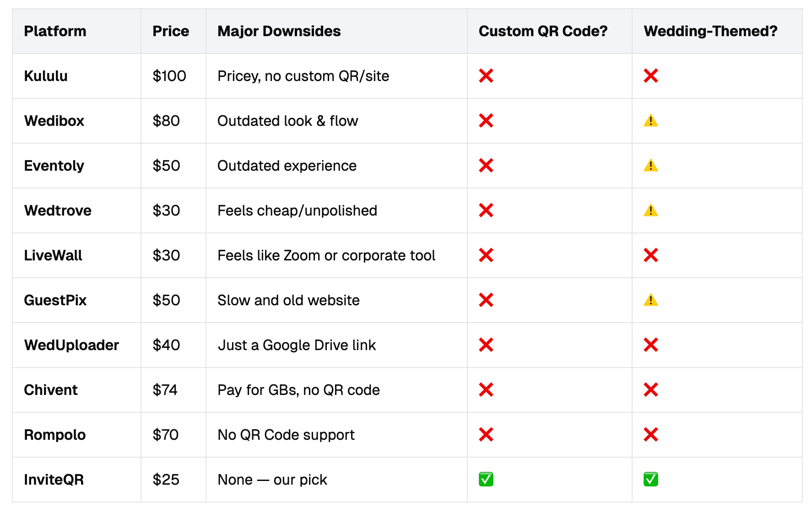Image resolution: width=812 pixels, height=508 pixels.
Task: Click Kululu's red X under Custom QR Code
Action: (486, 76)
